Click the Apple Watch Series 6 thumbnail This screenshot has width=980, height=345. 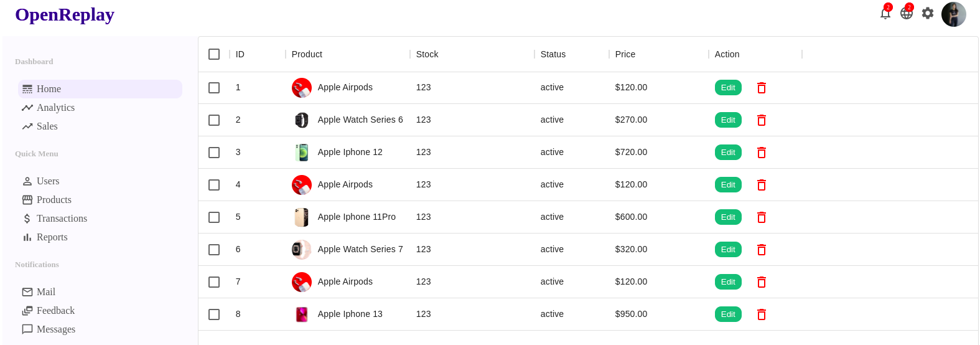click(x=302, y=120)
